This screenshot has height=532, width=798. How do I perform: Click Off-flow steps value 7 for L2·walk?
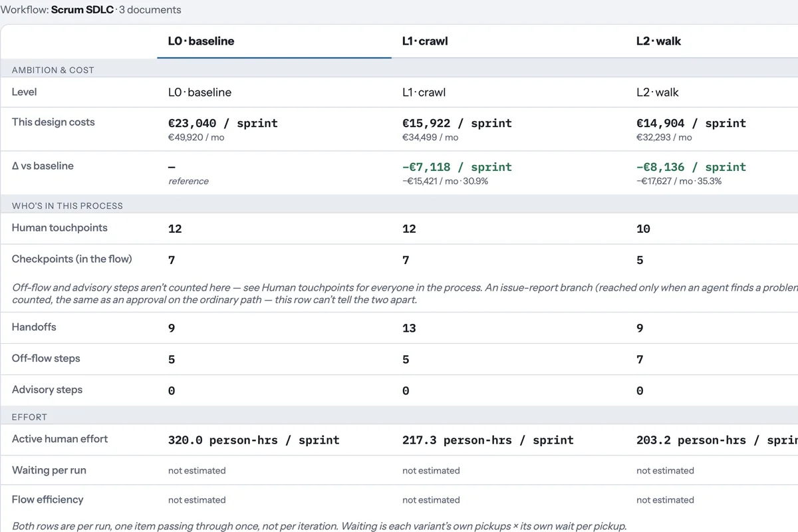(x=640, y=359)
